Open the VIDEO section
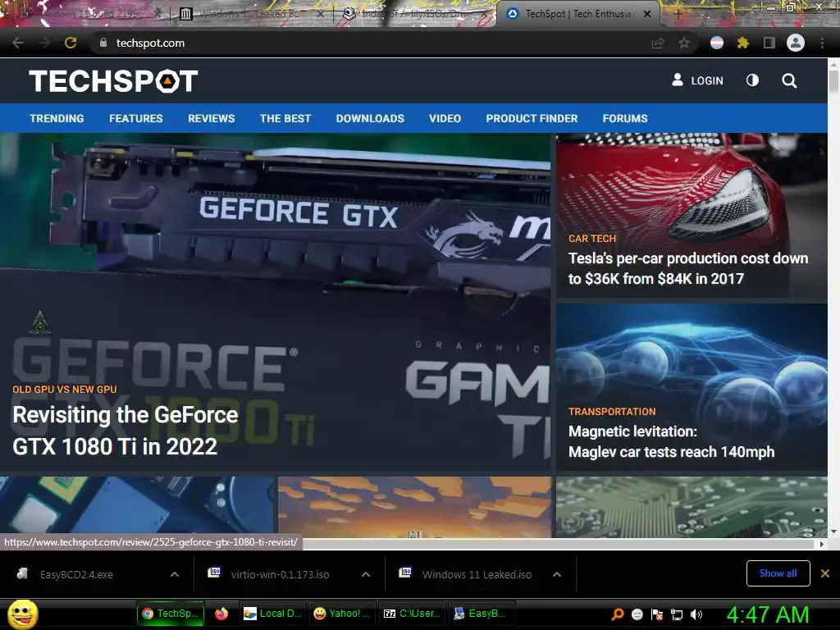 (445, 118)
